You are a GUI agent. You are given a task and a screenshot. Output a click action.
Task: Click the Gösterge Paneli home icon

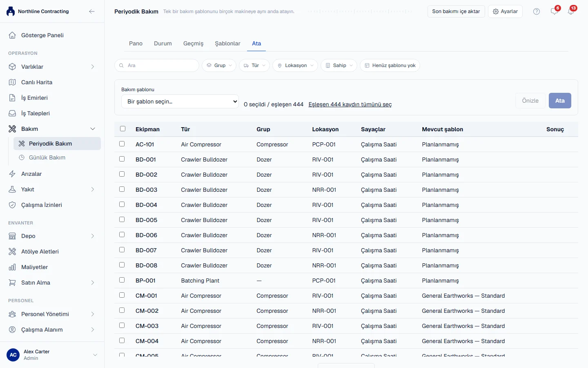pos(12,35)
